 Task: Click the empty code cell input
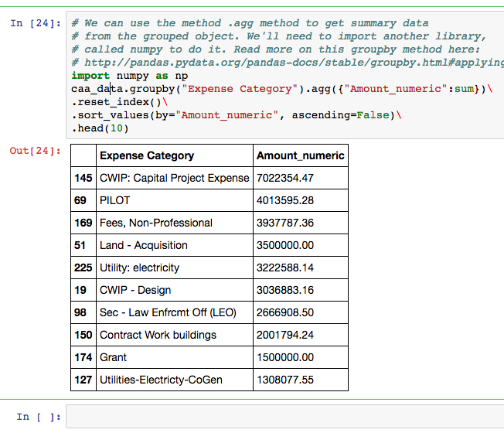[x=284, y=416]
